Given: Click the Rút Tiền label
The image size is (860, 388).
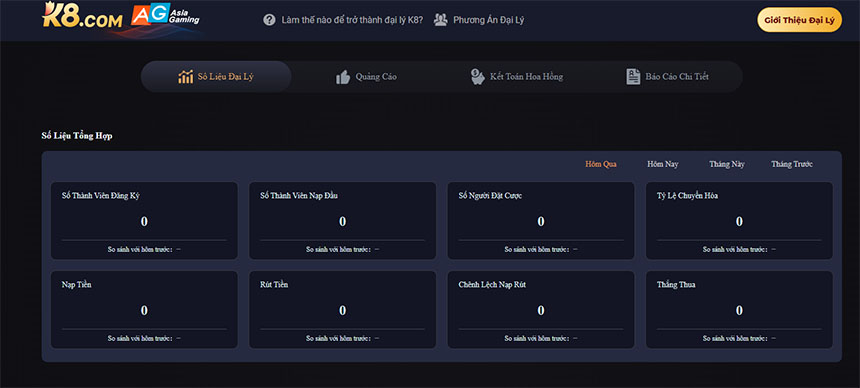Looking at the screenshot, I should click(x=274, y=285).
